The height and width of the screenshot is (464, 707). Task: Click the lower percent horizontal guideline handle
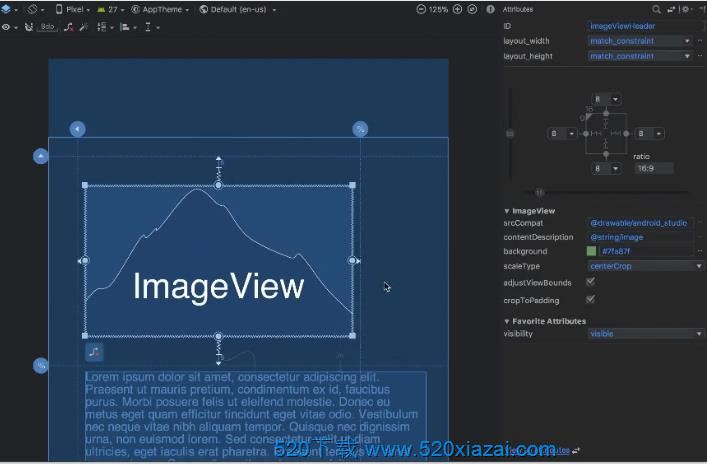[x=41, y=365]
